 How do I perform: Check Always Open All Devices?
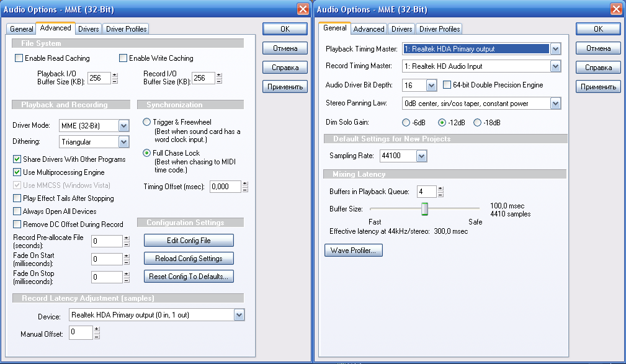coord(17,211)
